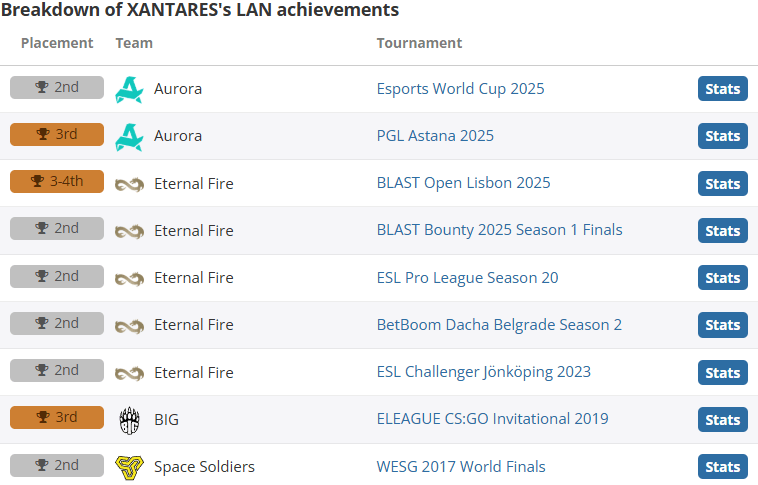Click the BIG team logo
This screenshot has width=758, height=485.
(x=129, y=420)
